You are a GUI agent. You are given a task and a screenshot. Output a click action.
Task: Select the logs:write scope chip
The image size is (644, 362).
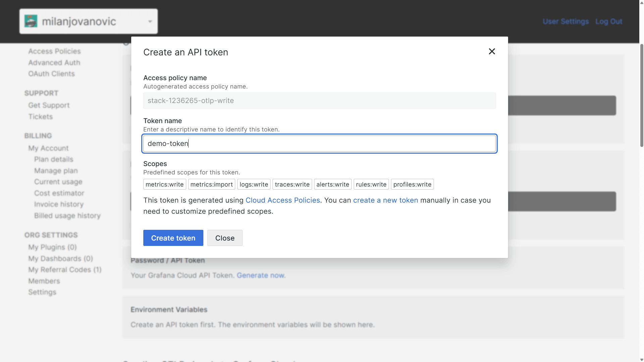click(254, 184)
